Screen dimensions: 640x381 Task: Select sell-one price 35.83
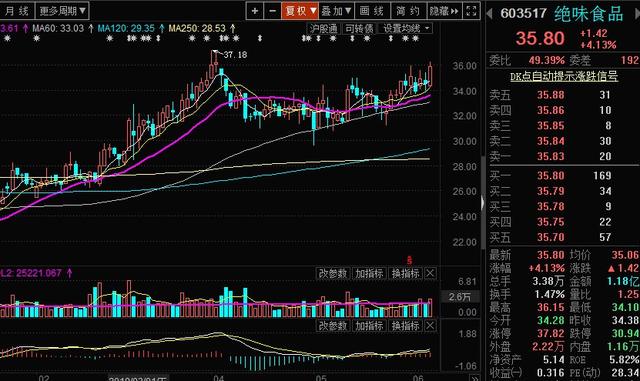click(551, 156)
